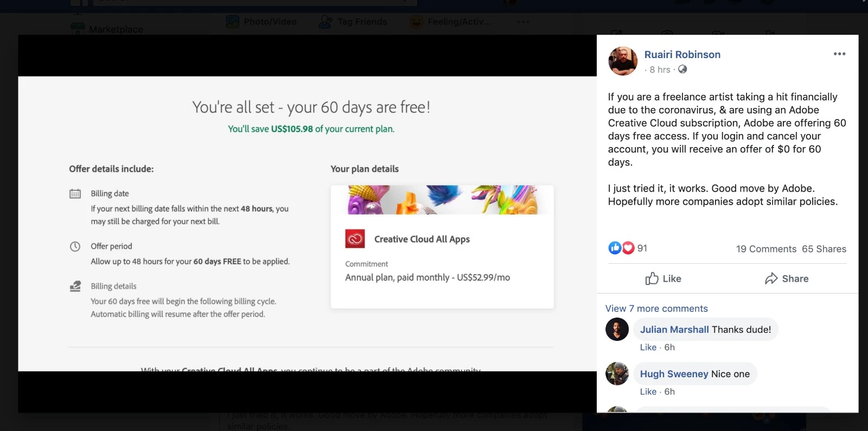Click the red heart Love reaction icon
Viewport: 868px width, 431px height.
click(628, 248)
